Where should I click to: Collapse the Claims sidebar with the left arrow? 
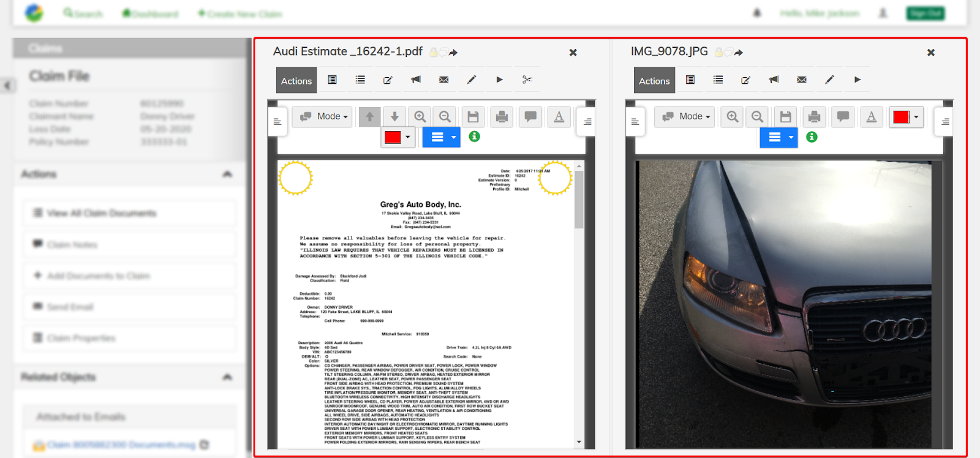pos(7,85)
